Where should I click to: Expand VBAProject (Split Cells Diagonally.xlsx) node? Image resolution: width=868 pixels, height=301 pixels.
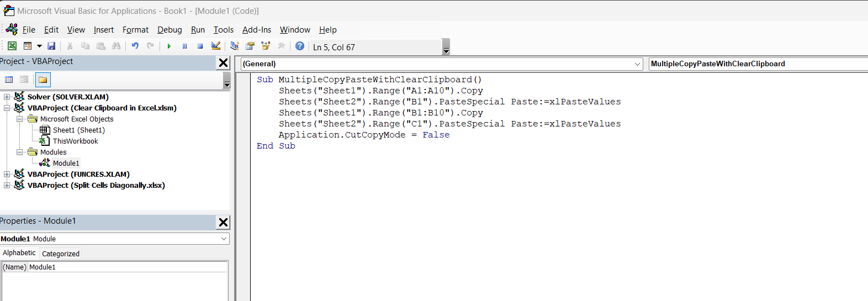(7, 185)
